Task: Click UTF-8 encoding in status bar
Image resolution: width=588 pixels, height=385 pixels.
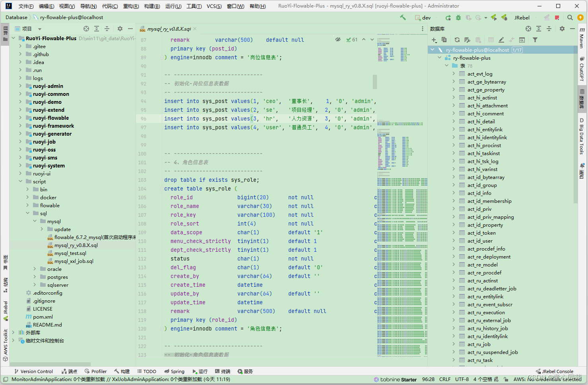Action: coord(462,379)
